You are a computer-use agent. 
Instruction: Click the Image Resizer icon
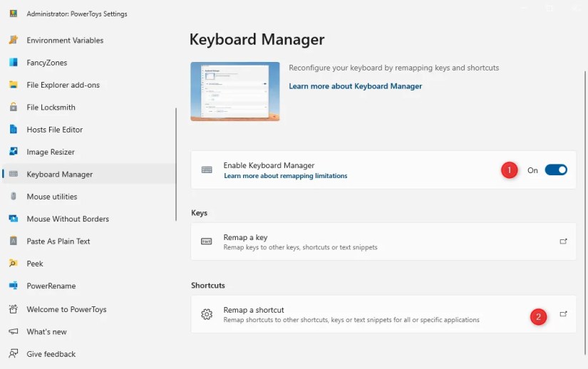[13, 152]
